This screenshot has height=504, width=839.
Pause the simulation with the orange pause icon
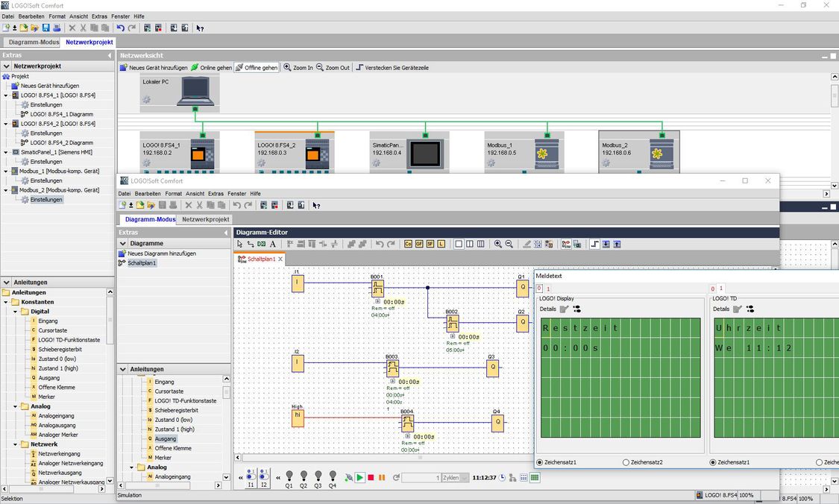pos(382,477)
